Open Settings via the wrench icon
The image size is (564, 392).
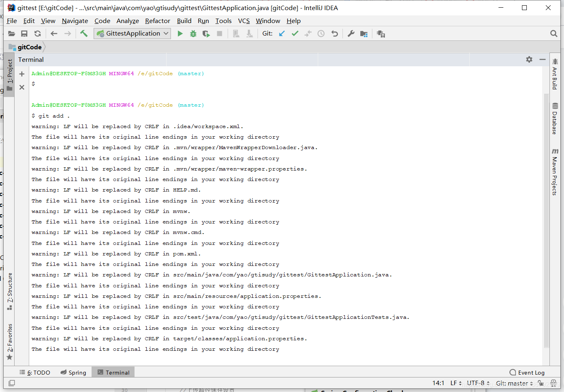pyautogui.click(x=351, y=34)
